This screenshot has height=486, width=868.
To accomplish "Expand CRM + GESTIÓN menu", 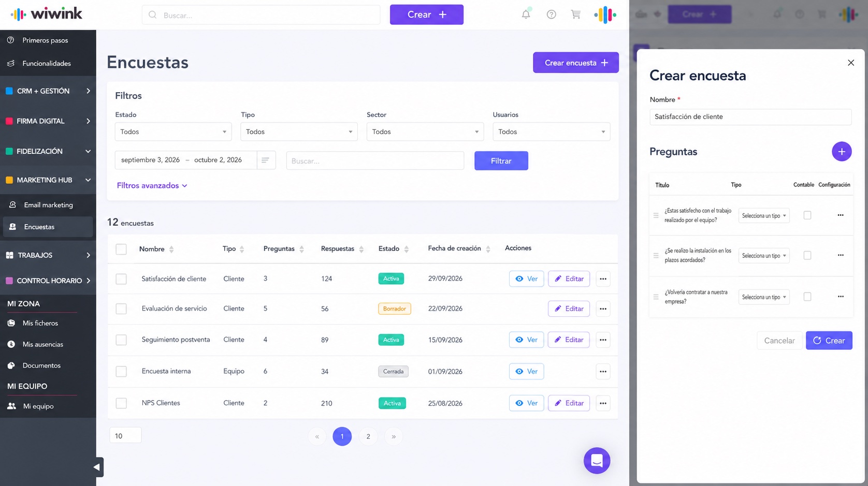I will (x=48, y=91).
